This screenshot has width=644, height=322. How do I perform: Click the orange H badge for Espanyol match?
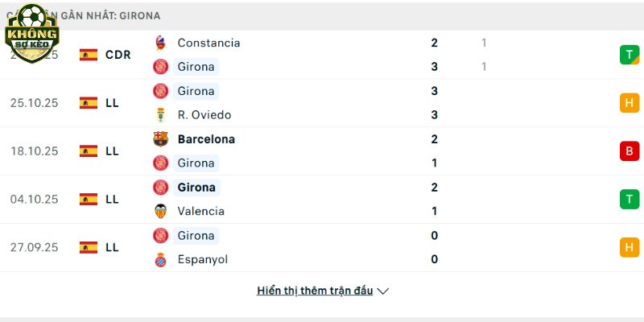click(x=629, y=248)
